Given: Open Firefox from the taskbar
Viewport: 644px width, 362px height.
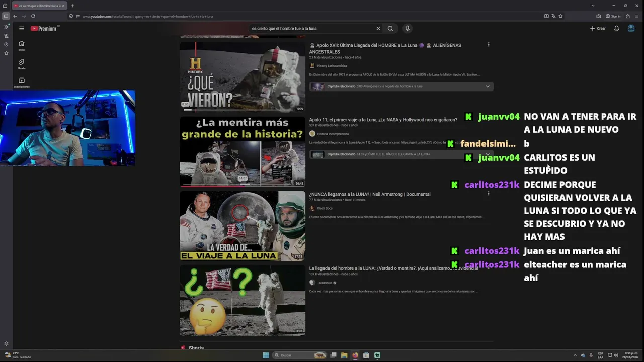Looking at the screenshot, I should (x=355, y=355).
